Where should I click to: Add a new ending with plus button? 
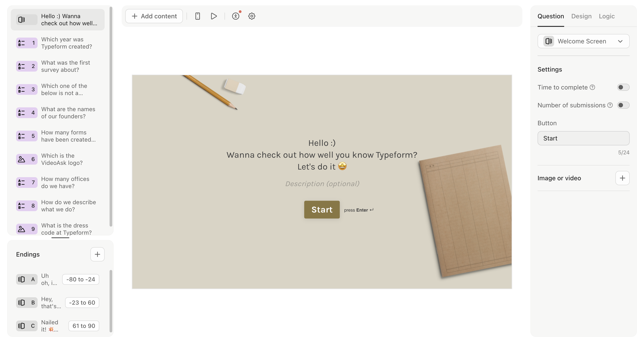click(97, 255)
